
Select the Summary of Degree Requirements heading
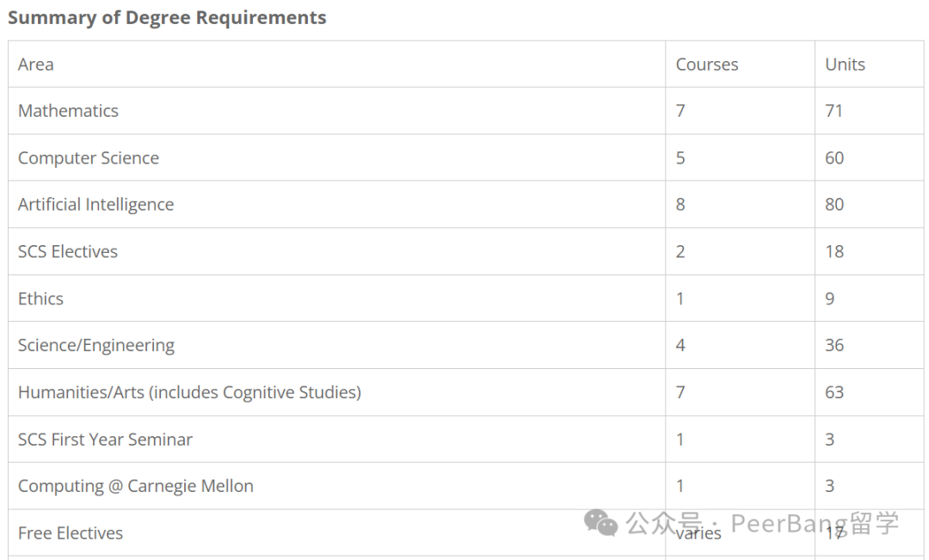coord(167,18)
